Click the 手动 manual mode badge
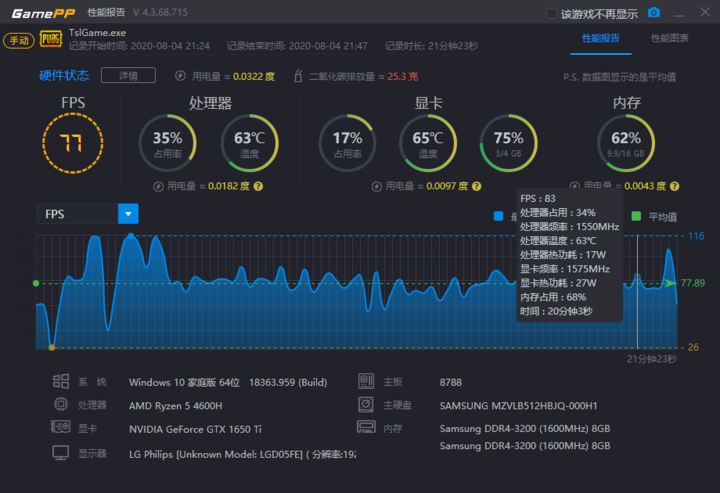This screenshot has height=493, width=720. pos(19,40)
